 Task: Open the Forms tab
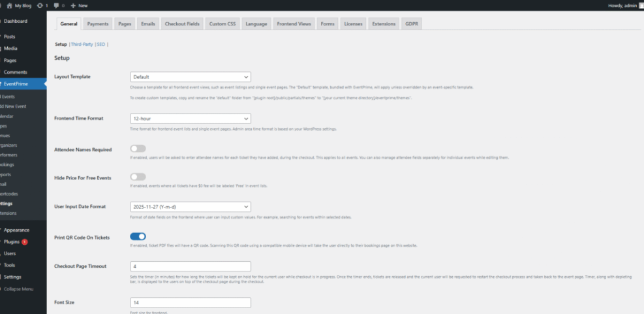(328, 24)
